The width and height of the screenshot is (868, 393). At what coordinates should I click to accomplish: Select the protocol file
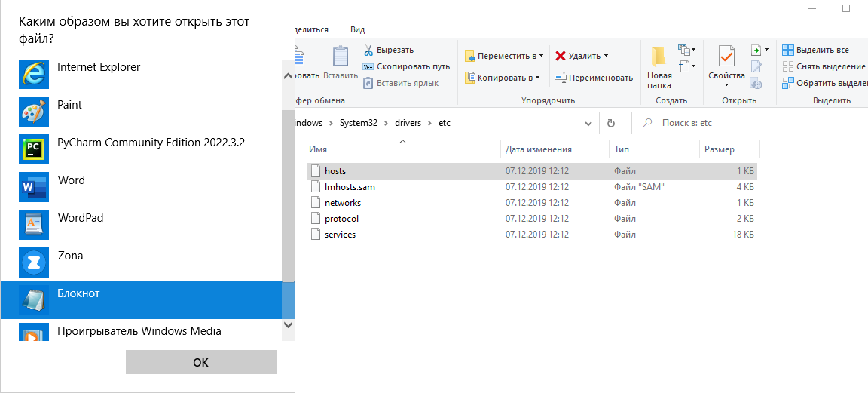pyautogui.click(x=531, y=219)
